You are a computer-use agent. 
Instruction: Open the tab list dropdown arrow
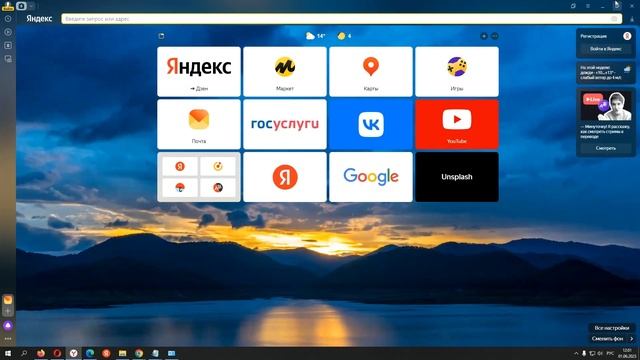tap(31, 6)
